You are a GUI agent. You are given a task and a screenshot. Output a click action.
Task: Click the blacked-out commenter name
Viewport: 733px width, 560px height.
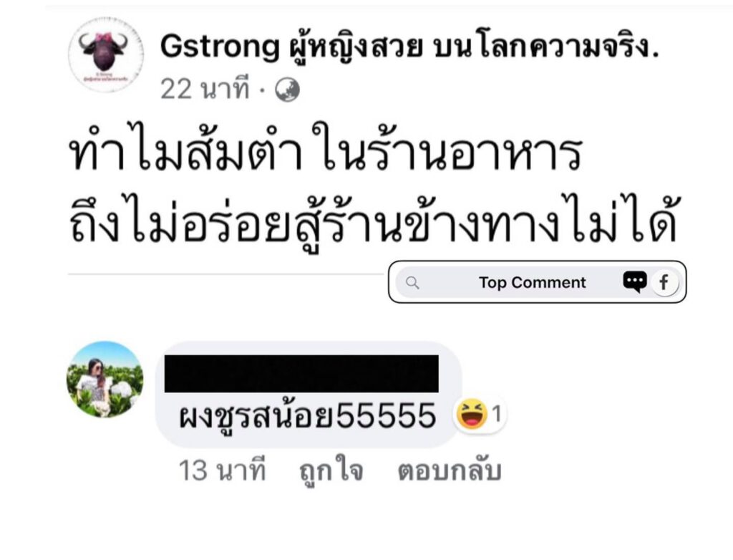click(x=301, y=373)
